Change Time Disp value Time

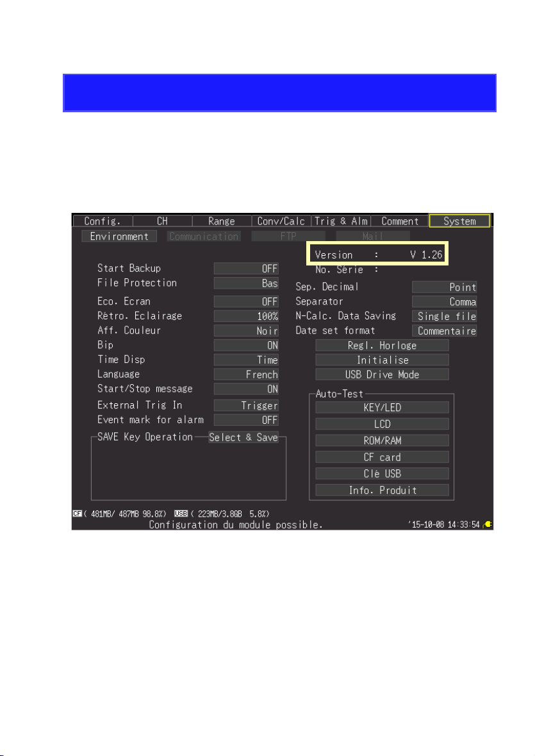click(x=246, y=360)
